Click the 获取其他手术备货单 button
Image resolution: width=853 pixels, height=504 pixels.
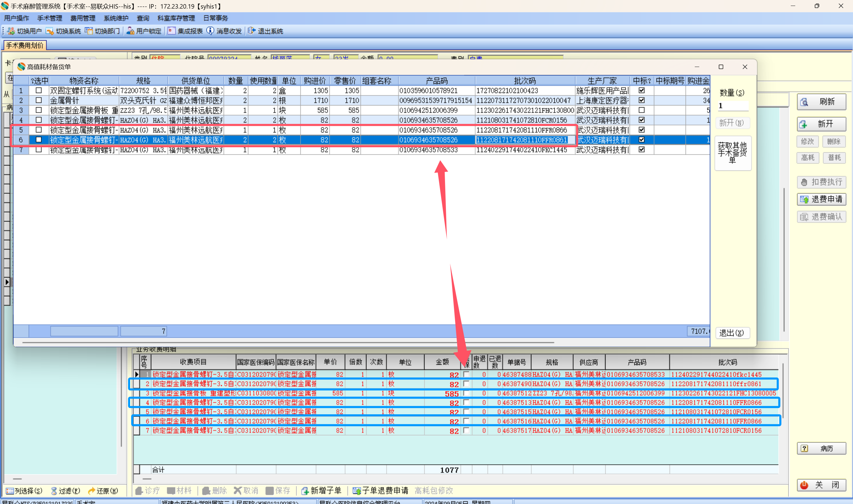(732, 153)
